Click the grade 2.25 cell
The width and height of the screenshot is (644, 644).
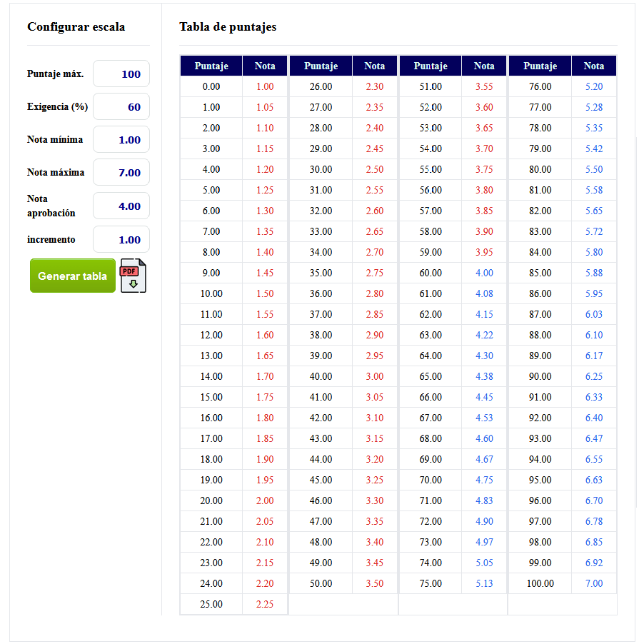(265, 604)
